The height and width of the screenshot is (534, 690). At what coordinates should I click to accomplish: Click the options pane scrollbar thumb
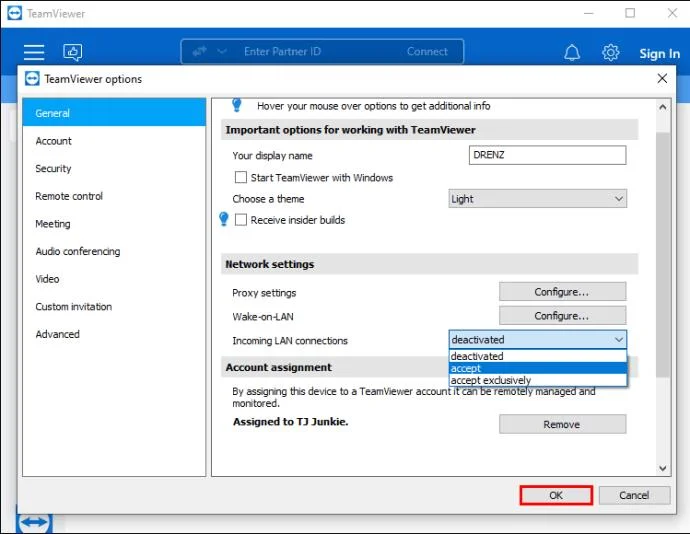[x=663, y=254]
